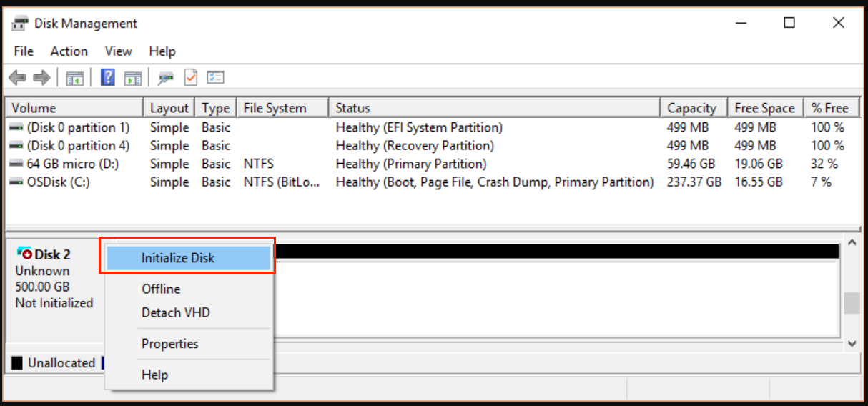Click the Healthy (EFI System Partition) status
Viewport: 868px width, 406px height.
pyautogui.click(x=419, y=128)
